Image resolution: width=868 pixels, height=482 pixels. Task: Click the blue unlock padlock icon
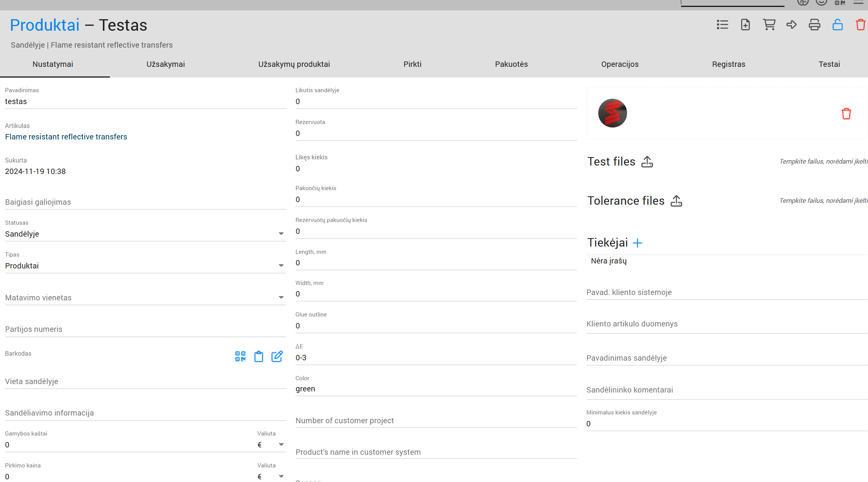(838, 25)
